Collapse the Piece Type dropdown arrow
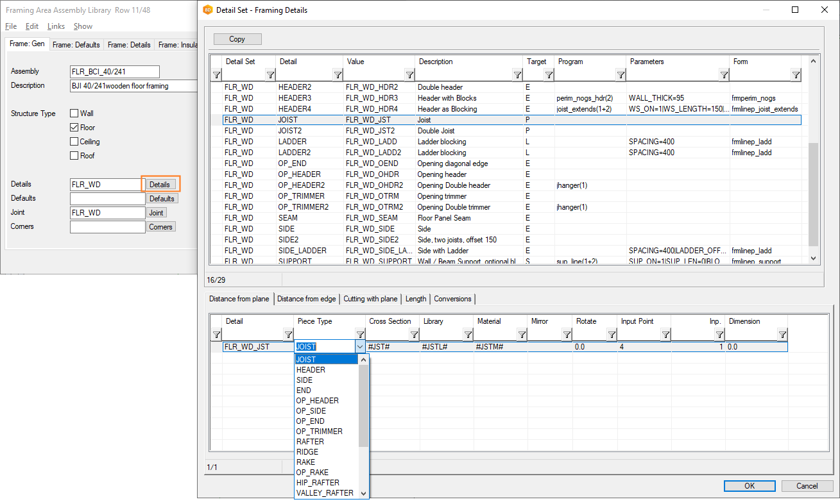The width and height of the screenshot is (840, 504). click(360, 347)
